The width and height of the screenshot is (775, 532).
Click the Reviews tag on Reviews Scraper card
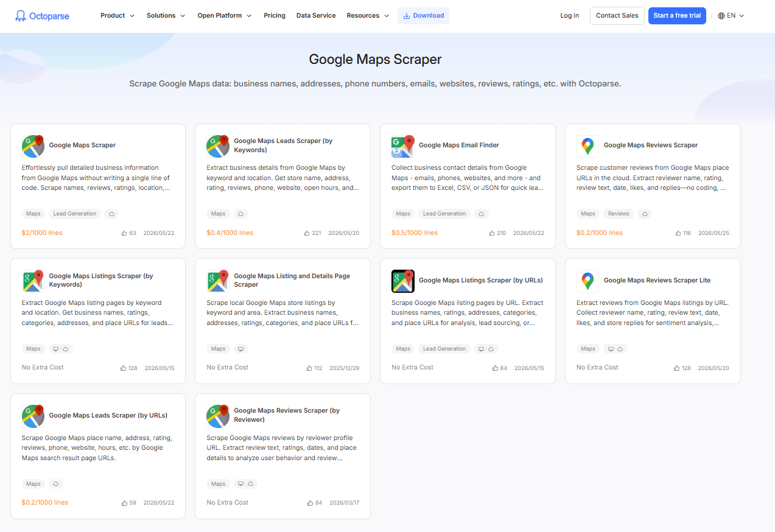pos(619,214)
